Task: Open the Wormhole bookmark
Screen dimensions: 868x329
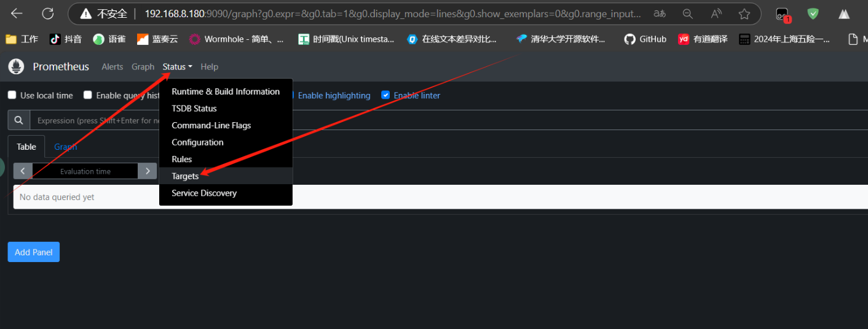Action: (237, 39)
